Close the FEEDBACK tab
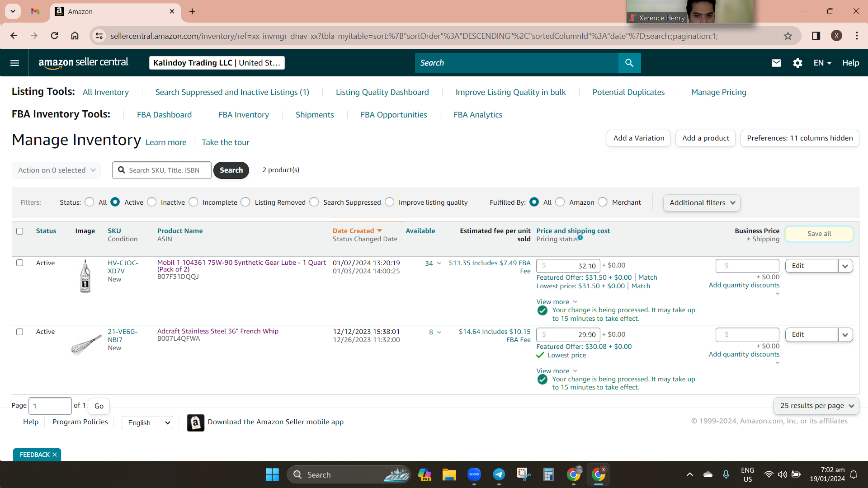The height and width of the screenshot is (488, 868). [55, 455]
